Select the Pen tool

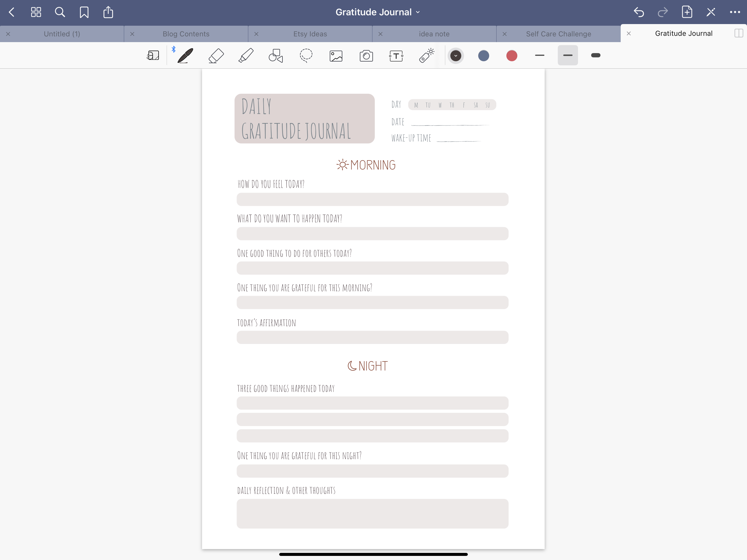point(185,56)
